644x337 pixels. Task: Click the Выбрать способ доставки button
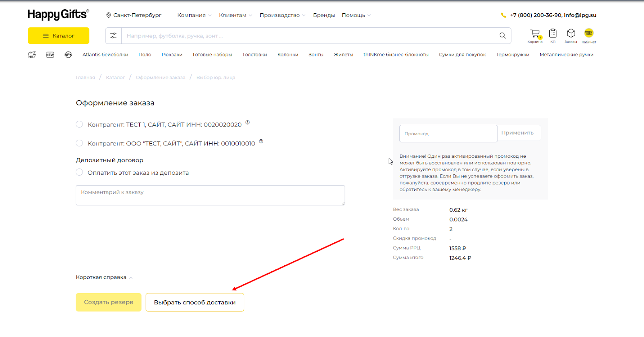(x=195, y=302)
